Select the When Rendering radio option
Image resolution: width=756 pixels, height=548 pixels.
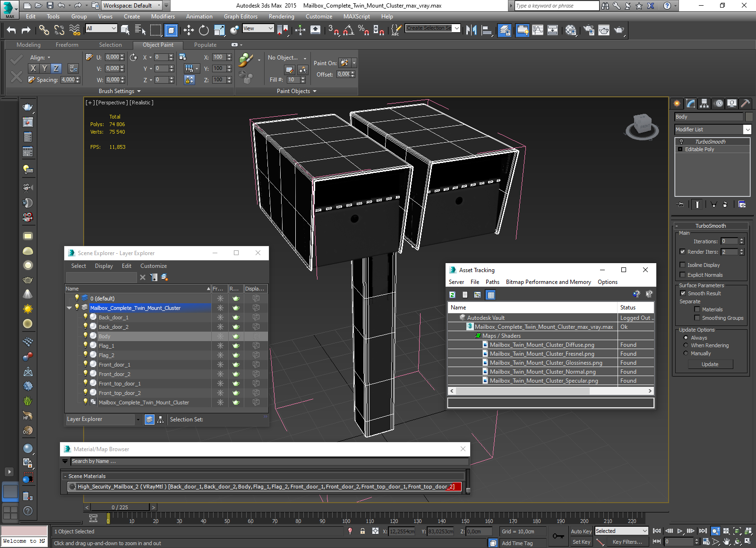click(x=686, y=345)
